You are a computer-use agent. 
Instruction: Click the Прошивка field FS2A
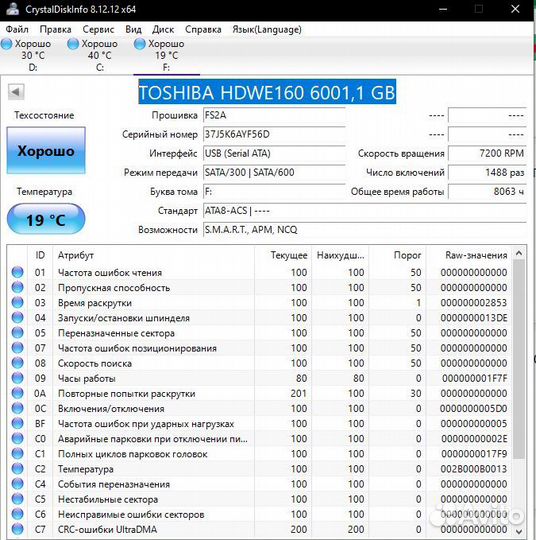coord(274,115)
